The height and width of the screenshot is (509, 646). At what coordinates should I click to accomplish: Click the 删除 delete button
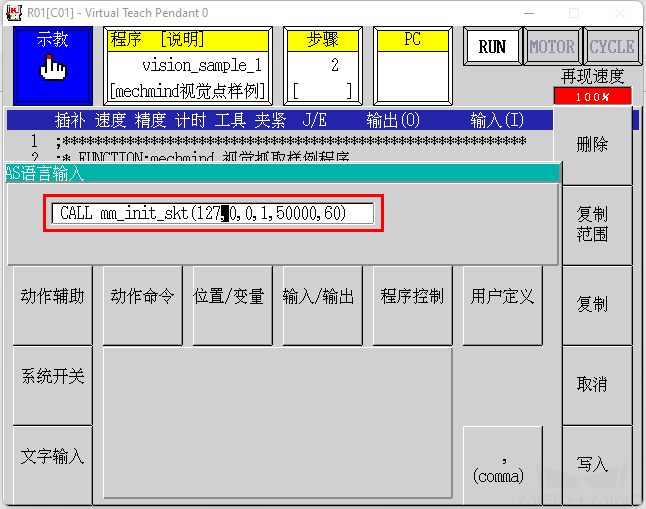(x=592, y=145)
